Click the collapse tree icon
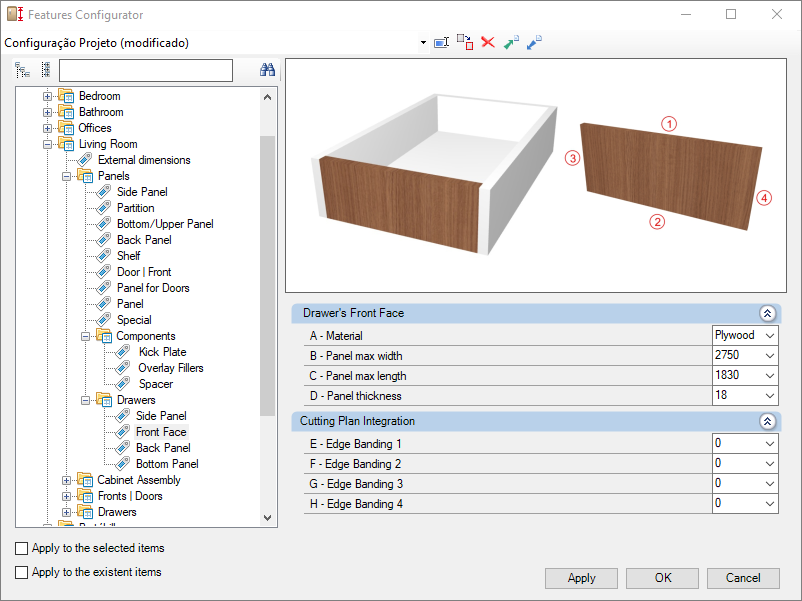 pyautogui.click(x=46, y=70)
